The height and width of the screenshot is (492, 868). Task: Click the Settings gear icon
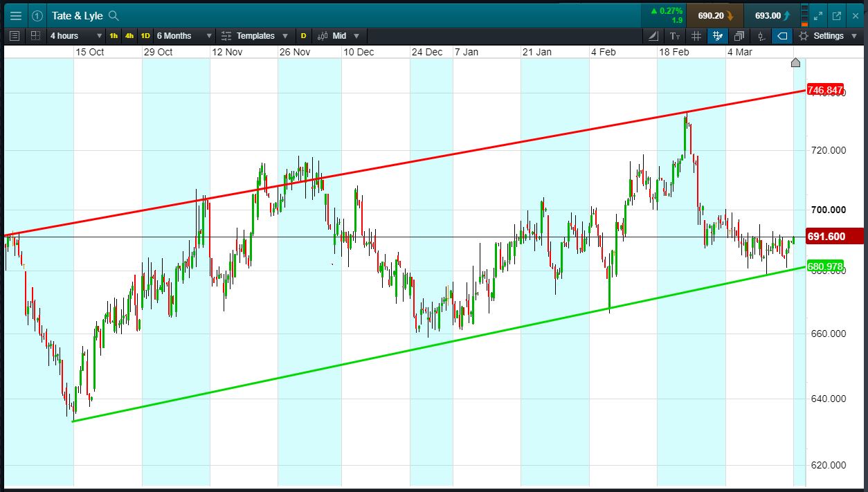pos(803,36)
